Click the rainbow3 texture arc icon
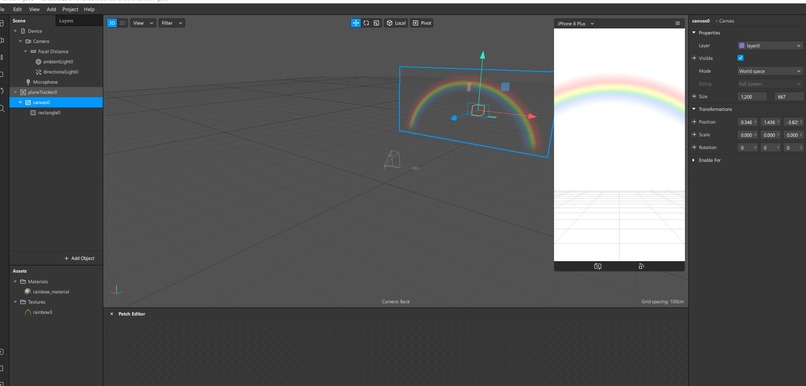This screenshot has height=386, width=806. click(x=28, y=312)
